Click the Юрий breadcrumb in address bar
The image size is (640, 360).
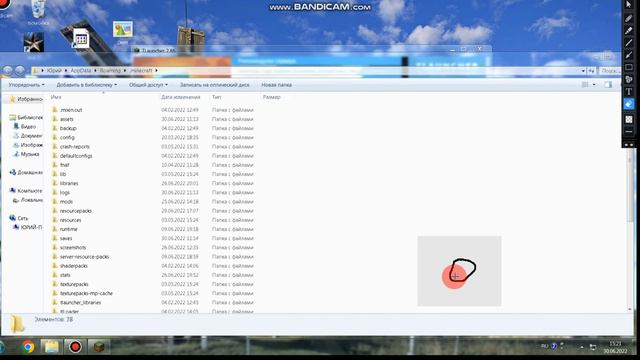pos(54,71)
